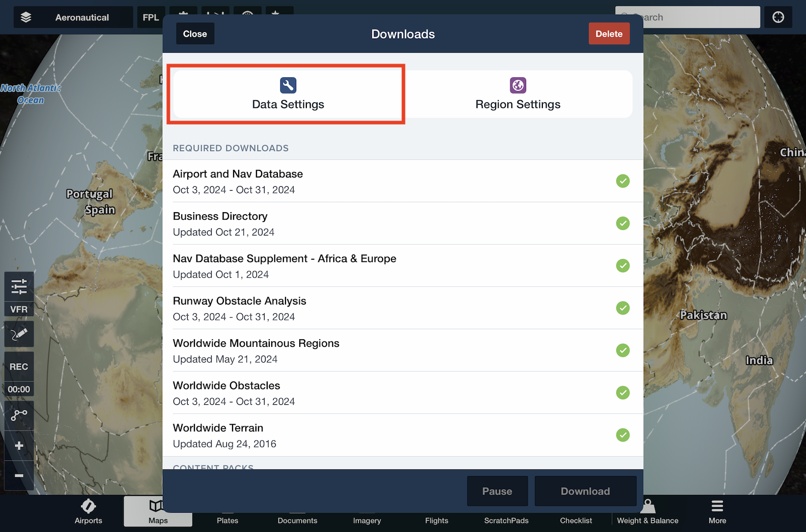Open the Region Settings label
Viewport: 806px width, 532px height.
(x=518, y=104)
